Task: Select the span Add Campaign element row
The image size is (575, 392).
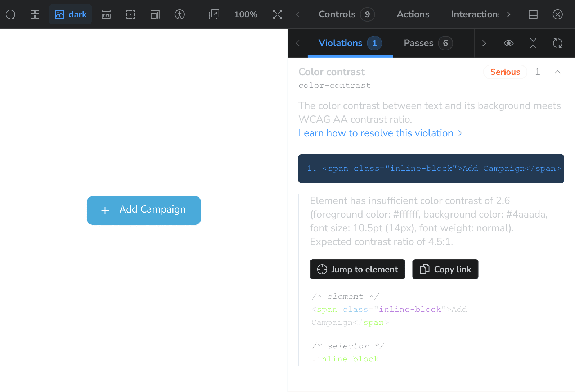Action: point(431,169)
